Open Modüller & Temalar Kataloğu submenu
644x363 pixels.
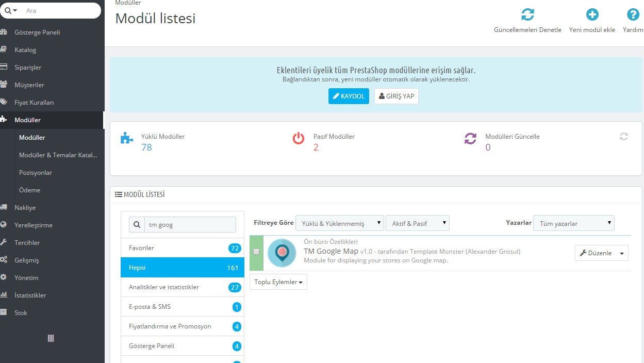[58, 155]
